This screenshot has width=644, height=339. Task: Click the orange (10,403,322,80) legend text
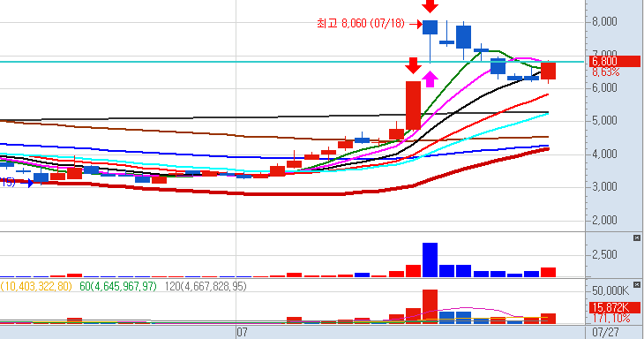36,286
